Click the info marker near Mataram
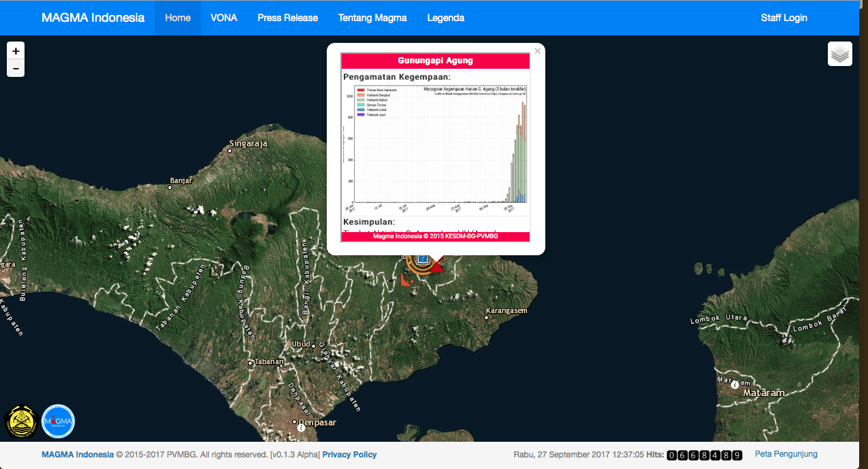This screenshot has width=868, height=469. [735, 385]
